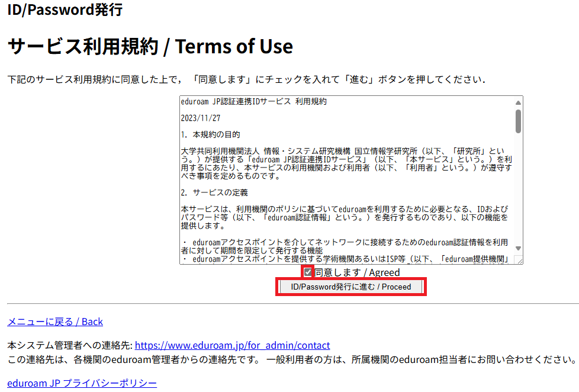Open the eduroam.jp for_admin/contact link
The height and width of the screenshot is (392, 579).
tap(232, 345)
